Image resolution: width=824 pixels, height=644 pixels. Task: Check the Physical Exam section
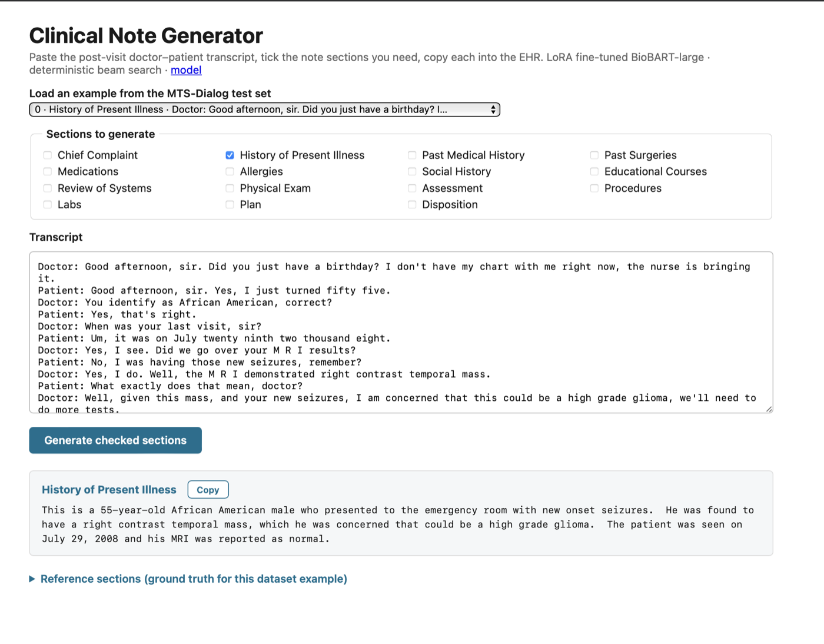tap(230, 188)
